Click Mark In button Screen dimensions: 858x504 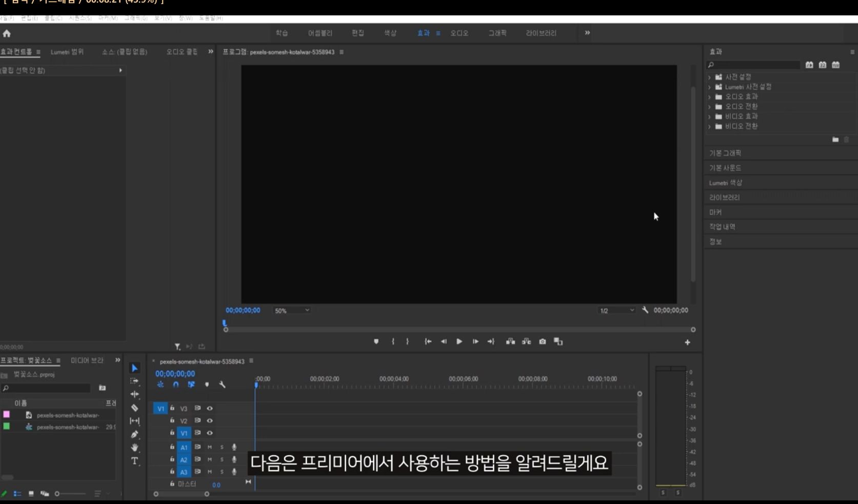[393, 341]
